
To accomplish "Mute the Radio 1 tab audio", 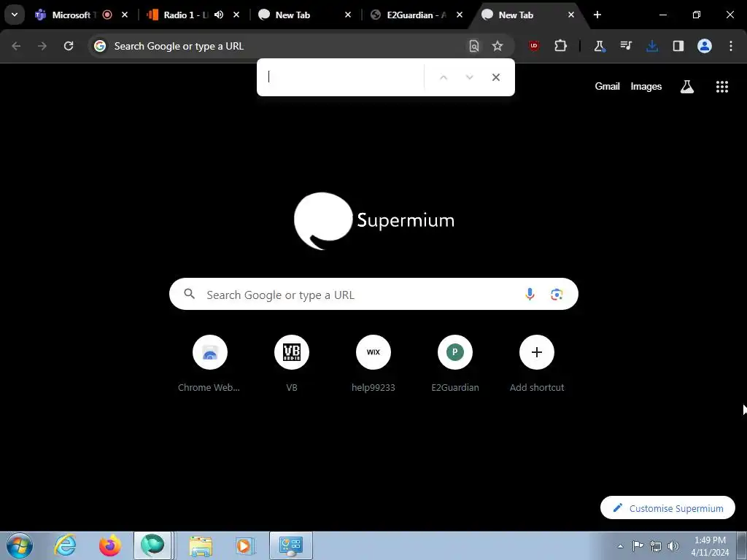I will click(x=219, y=15).
